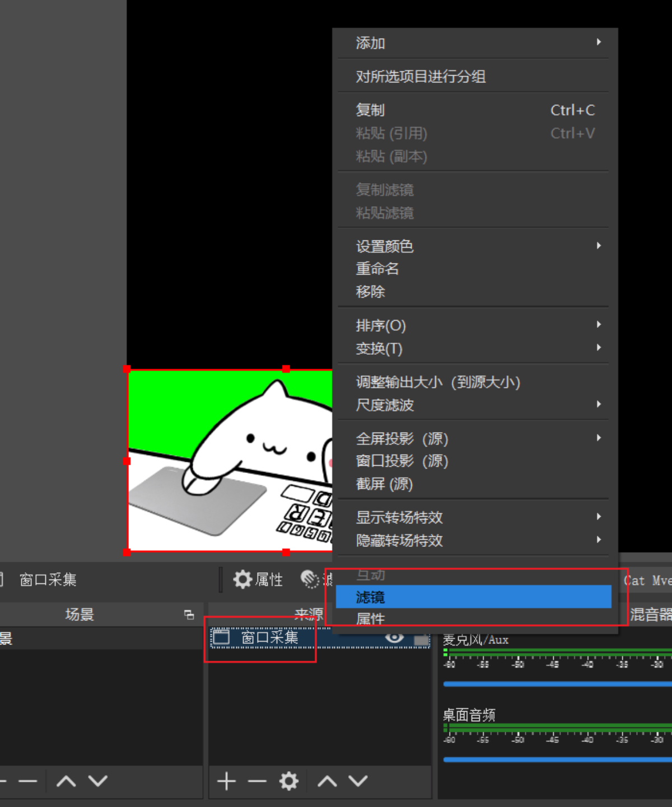Hide the 窗口采集 source with eye icon
The height and width of the screenshot is (807, 672).
coord(394,638)
